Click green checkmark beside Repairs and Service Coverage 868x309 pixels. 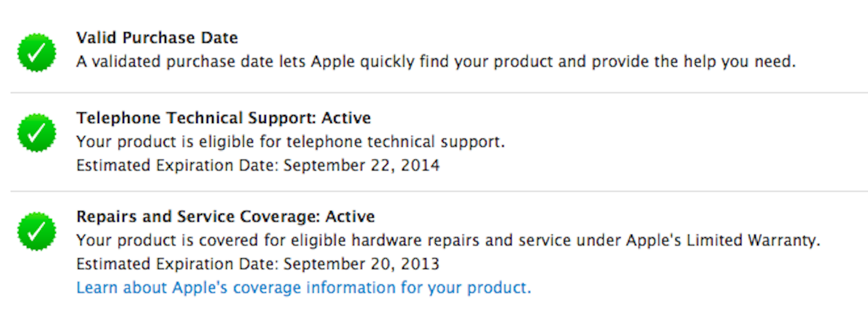click(37, 231)
